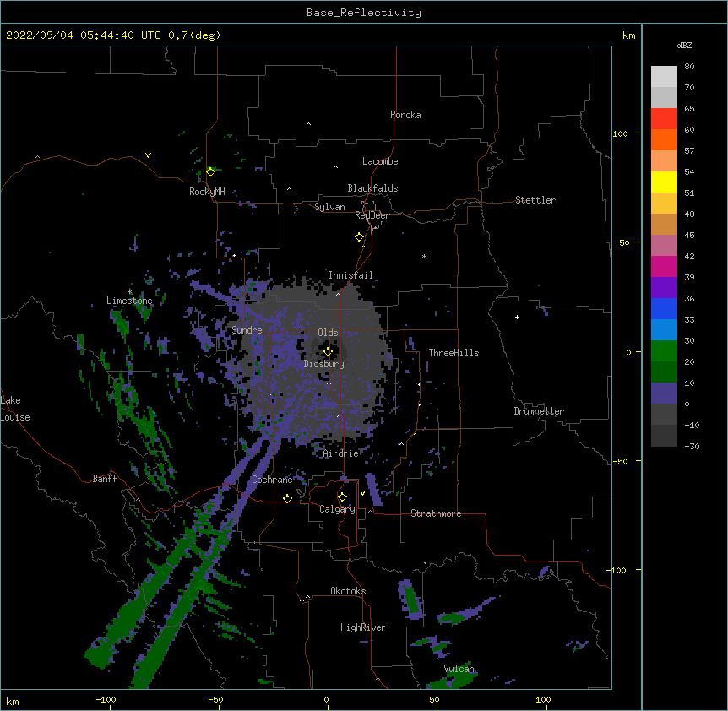Image resolution: width=728 pixels, height=711 pixels.
Task: Click the yellow diamond marker below Cochrane
Action: pyautogui.click(x=287, y=498)
